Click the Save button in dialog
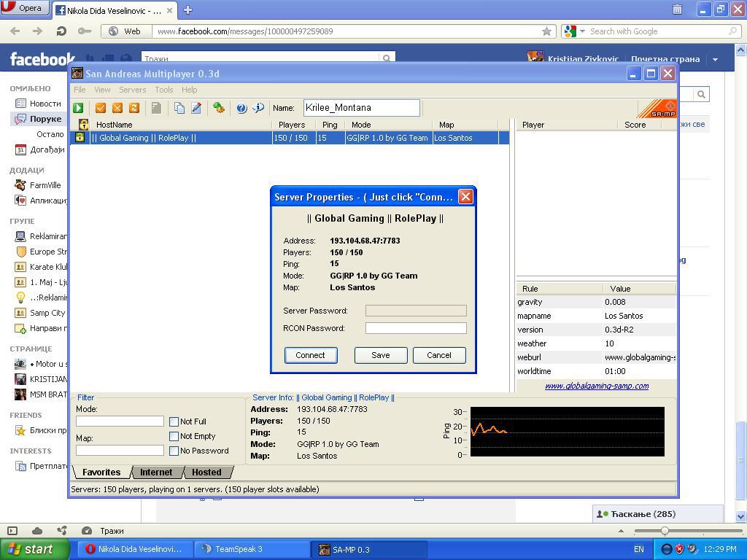The width and height of the screenshot is (747, 560). 381,355
